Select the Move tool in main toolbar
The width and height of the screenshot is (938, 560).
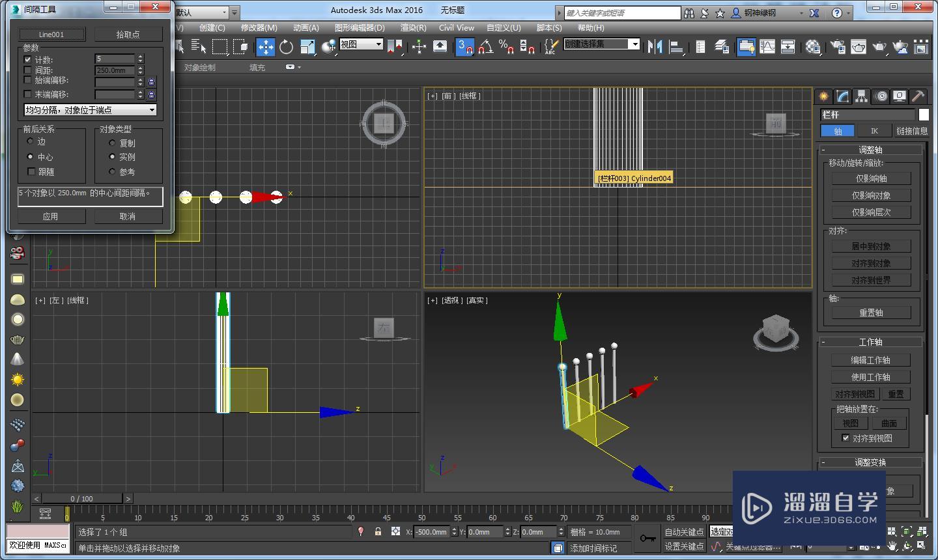coord(265,46)
